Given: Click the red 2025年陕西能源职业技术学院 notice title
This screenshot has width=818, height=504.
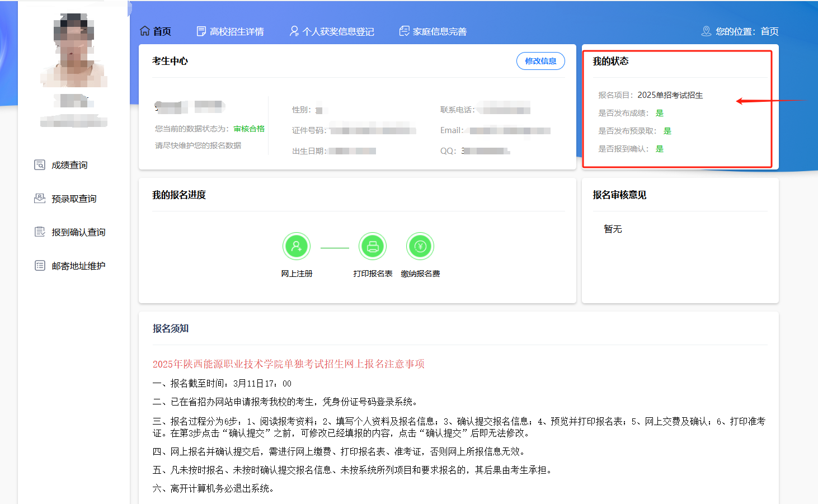Looking at the screenshot, I should [x=288, y=364].
